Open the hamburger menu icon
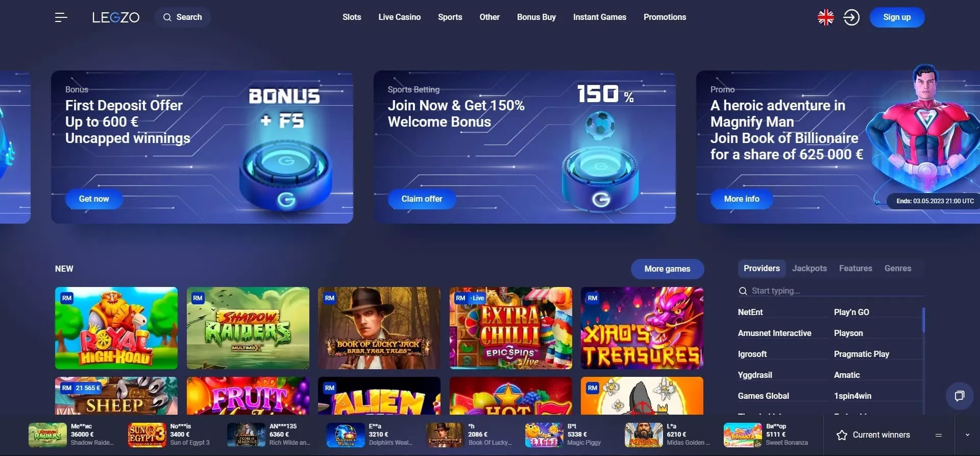Viewport: 980px width, 456px height. pyautogui.click(x=61, y=17)
